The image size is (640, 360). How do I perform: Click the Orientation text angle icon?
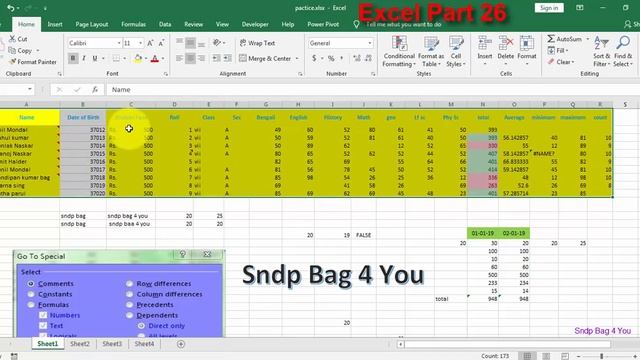(217, 42)
